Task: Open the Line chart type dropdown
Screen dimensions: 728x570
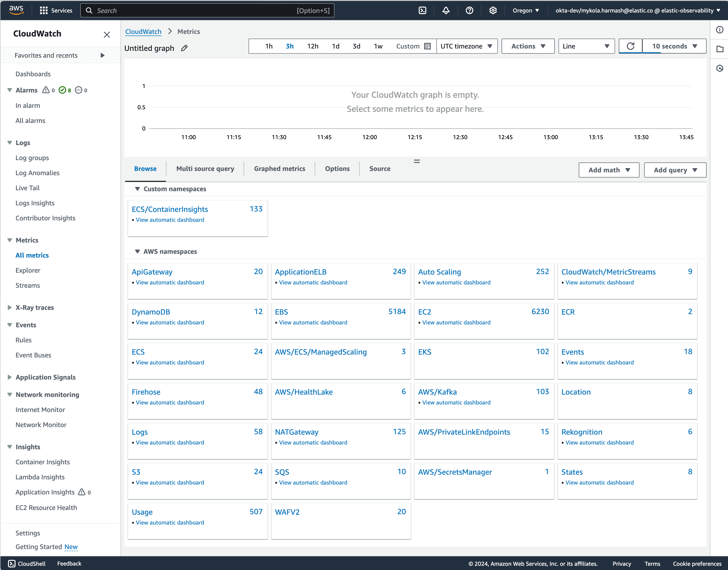Action: (586, 46)
